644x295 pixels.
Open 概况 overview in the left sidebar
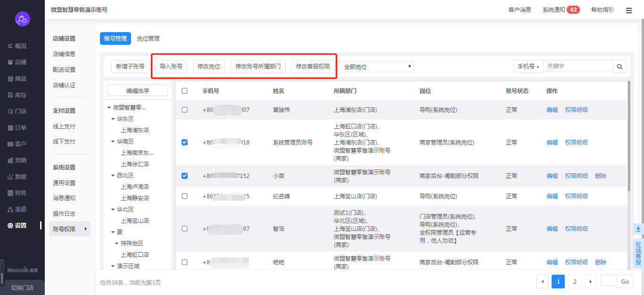coord(17,46)
